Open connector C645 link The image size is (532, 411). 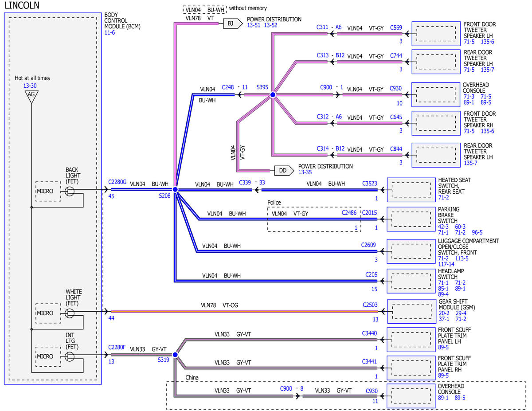(396, 117)
